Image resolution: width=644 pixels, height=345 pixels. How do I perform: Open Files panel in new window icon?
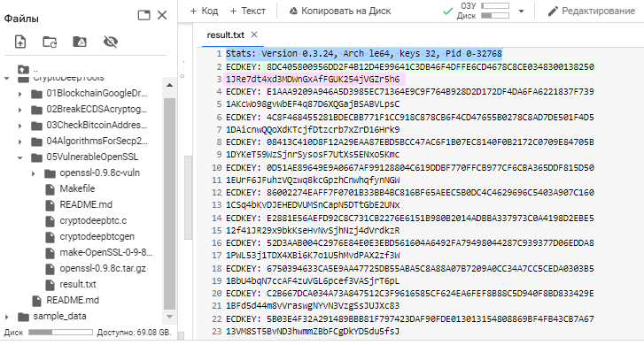[144, 16]
